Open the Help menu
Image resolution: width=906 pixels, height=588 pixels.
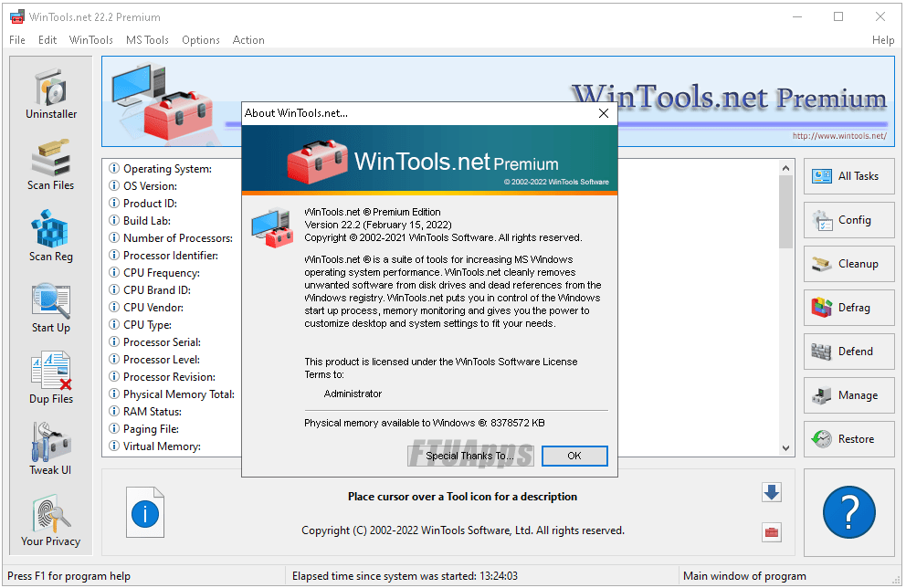point(883,40)
